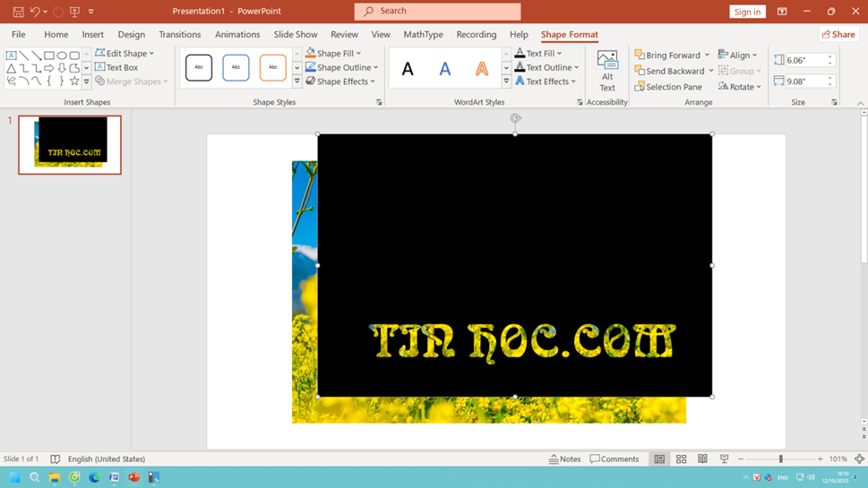This screenshot has height=488, width=868.
Task: Click the Alt Text icon
Action: pyautogui.click(x=606, y=72)
